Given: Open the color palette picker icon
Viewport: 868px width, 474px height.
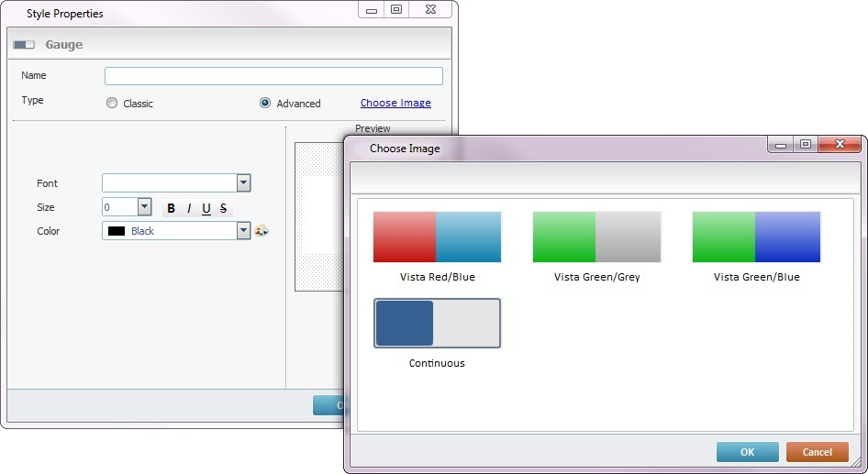Looking at the screenshot, I should coord(262,231).
